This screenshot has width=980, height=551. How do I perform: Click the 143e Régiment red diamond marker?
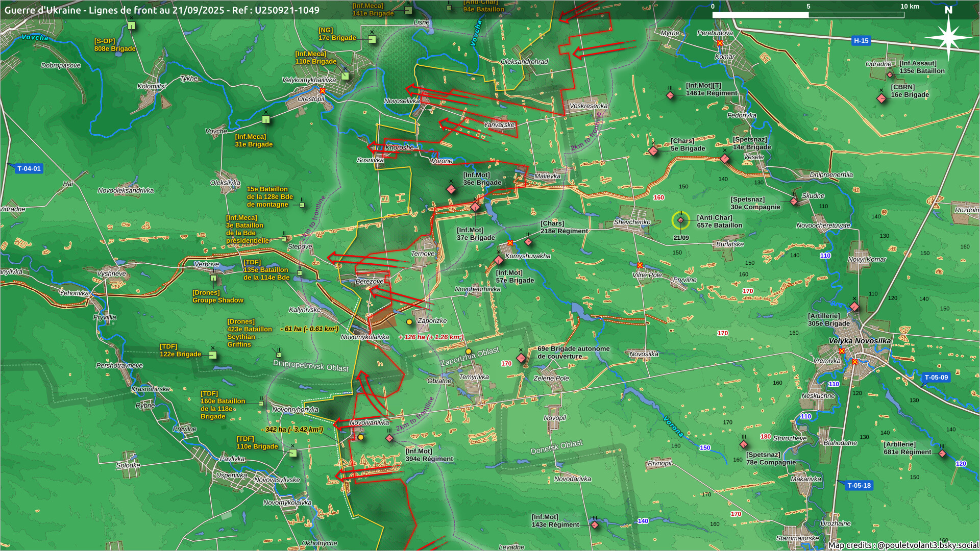tap(595, 525)
